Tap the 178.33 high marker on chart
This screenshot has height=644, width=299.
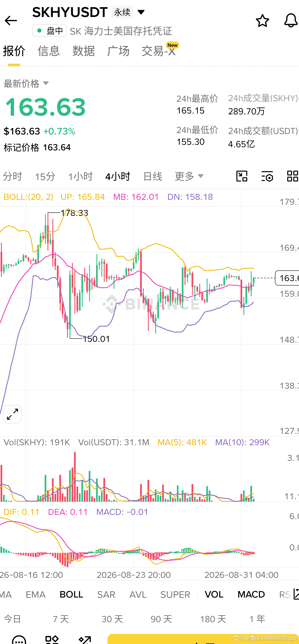pos(74,213)
